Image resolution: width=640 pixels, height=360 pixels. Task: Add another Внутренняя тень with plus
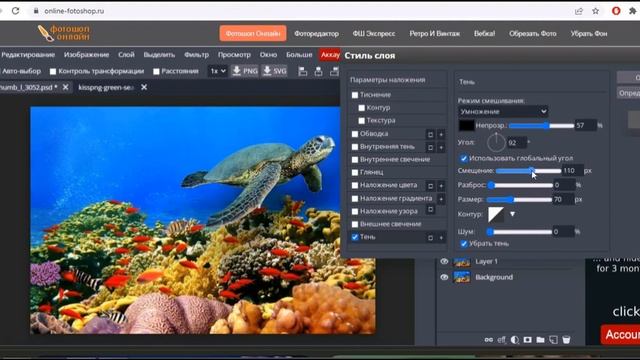coord(441,147)
